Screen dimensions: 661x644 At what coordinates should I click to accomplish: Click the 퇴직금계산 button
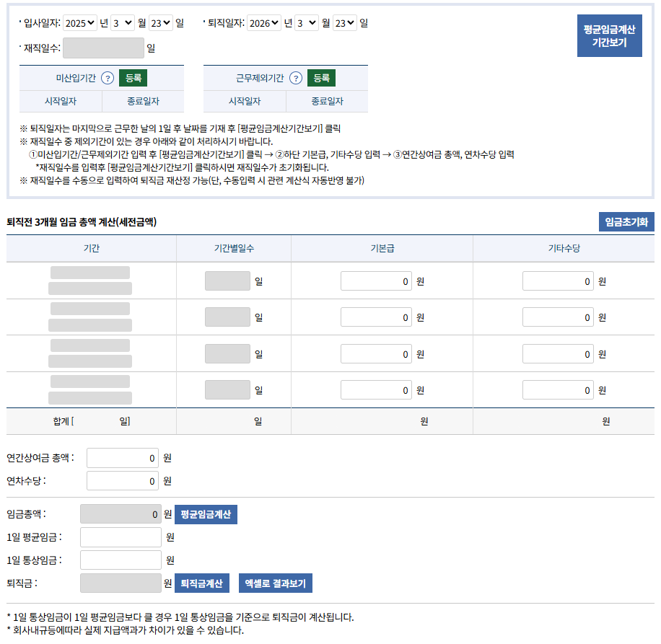point(201,583)
